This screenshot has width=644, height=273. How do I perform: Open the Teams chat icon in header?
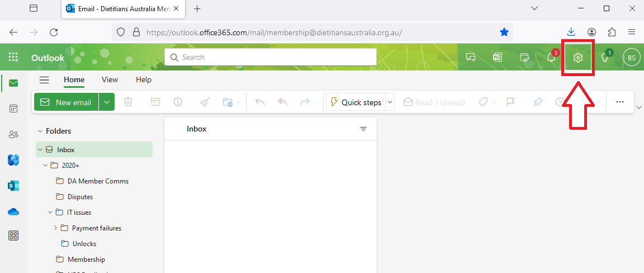click(x=471, y=57)
